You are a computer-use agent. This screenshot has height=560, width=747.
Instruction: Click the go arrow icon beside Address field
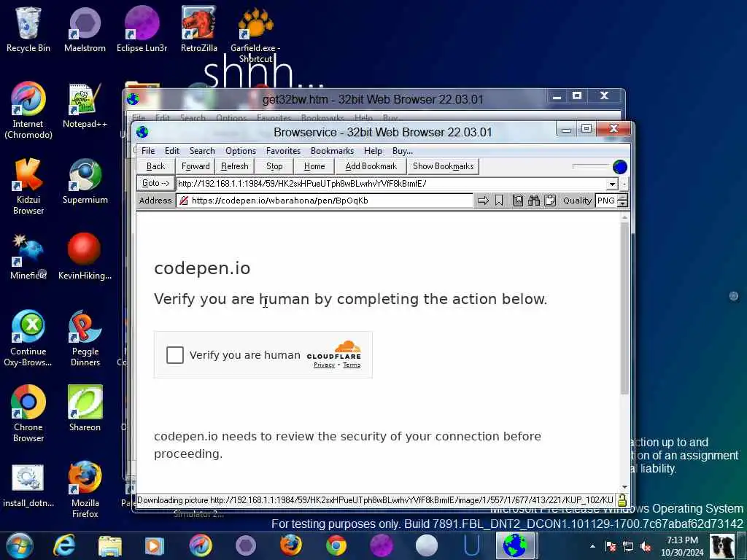483,201
